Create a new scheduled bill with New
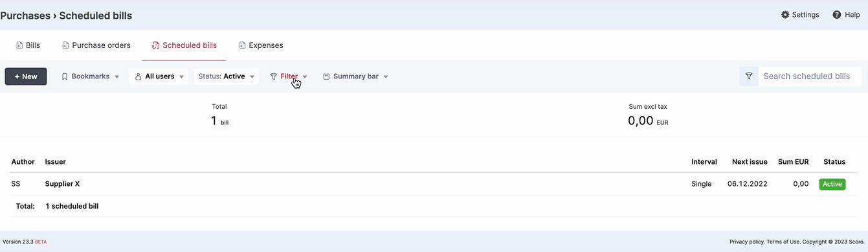 click(26, 76)
